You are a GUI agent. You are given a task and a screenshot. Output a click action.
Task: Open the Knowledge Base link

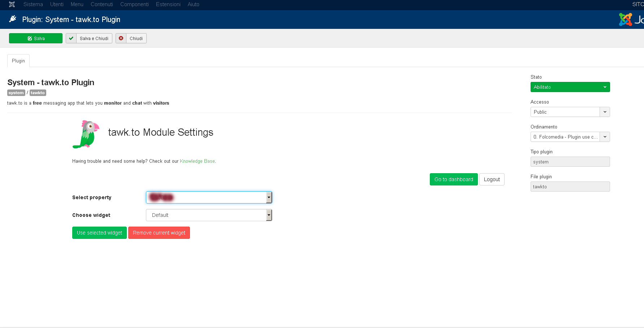pos(197,161)
